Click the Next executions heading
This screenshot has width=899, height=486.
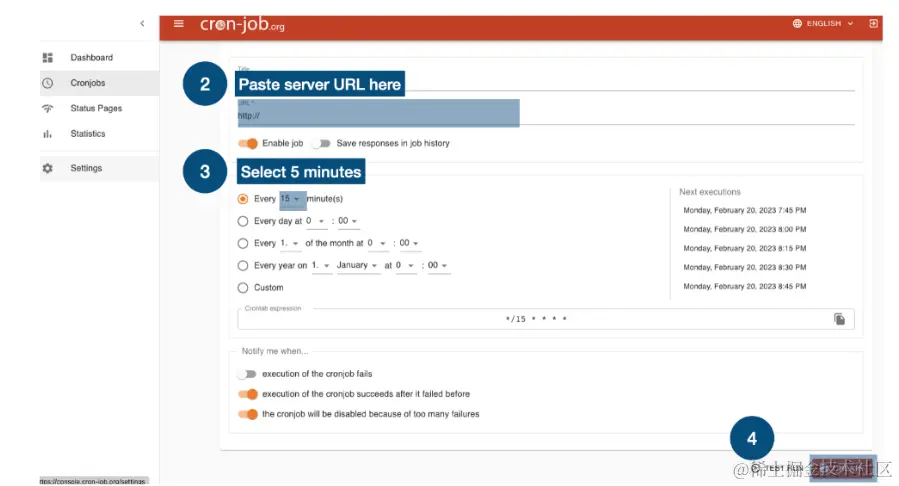(710, 192)
